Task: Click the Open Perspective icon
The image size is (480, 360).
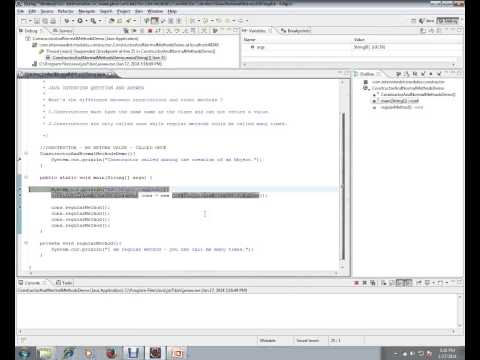Action: tap(414, 21)
